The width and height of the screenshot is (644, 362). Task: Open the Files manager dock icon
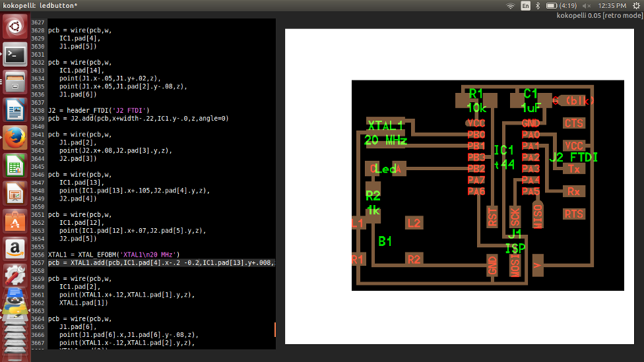tap(15, 82)
